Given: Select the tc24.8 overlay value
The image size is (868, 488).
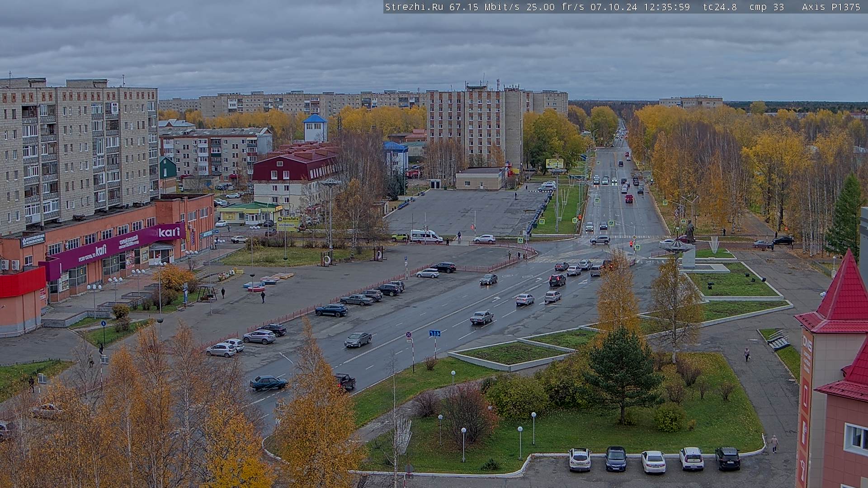Looking at the screenshot, I should coord(720,7).
